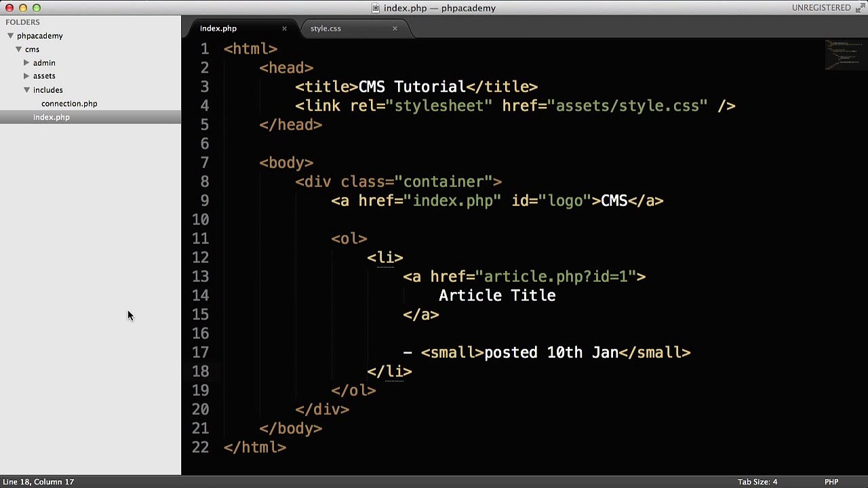Click the UNREGISTERED label in title bar

[x=821, y=8]
